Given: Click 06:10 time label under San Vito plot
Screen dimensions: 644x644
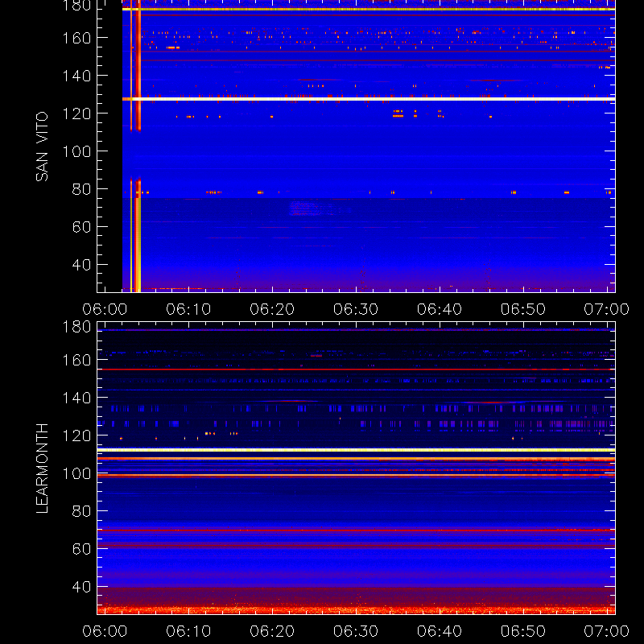Looking at the screenshot, I should (x=188, y=309).
